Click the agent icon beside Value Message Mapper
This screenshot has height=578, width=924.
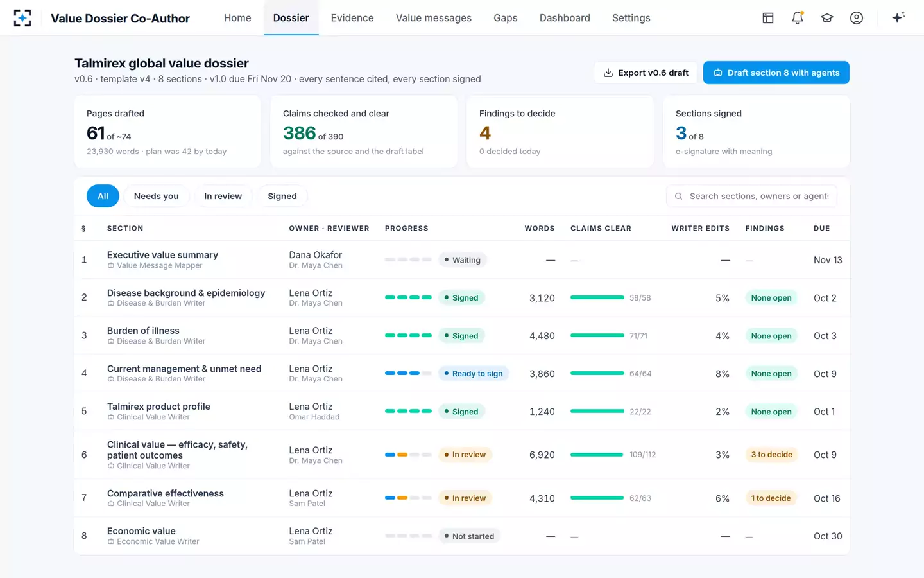[111, 266]
